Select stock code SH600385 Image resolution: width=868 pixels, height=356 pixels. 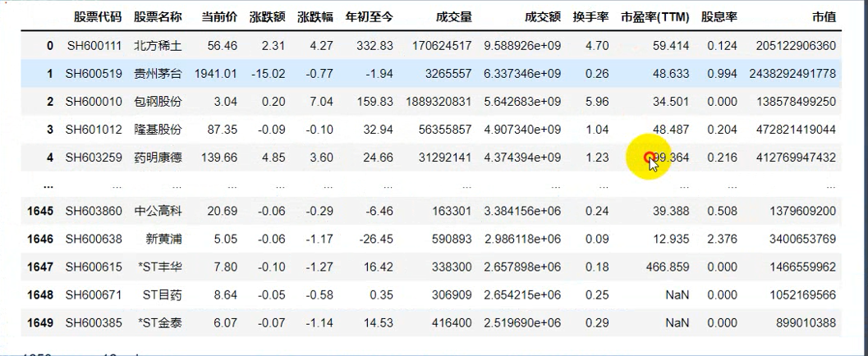(x=94, y=323)
